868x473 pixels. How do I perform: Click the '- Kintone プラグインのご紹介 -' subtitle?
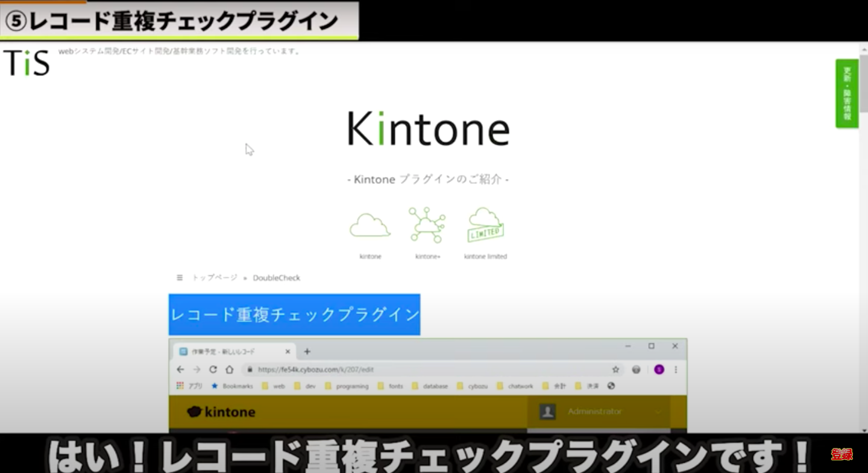pyautogui.click(x=428, y=180)
